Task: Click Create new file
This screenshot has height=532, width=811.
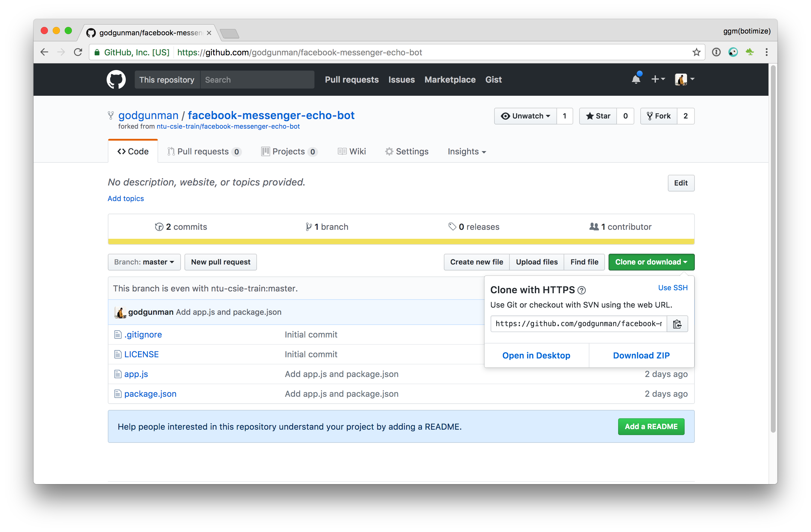Action: pyautogui.click(x=476, y=262)
